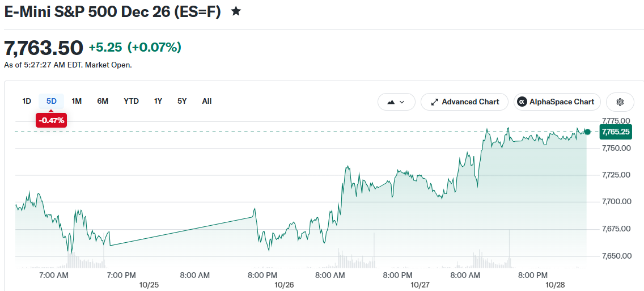Screen dimensions: 644x291
Task: Select the 1D time range
Action: [x=27, y=101]
